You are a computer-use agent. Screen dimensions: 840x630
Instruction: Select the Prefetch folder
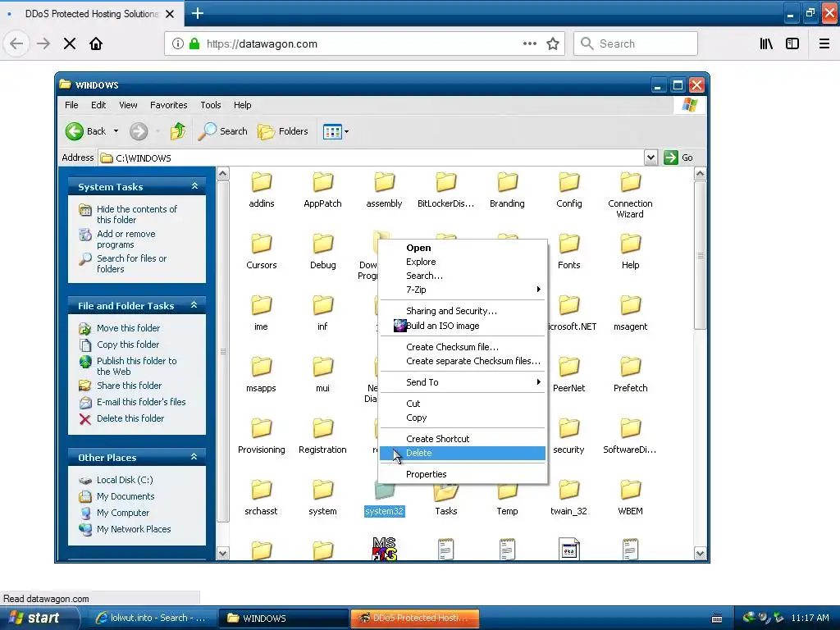(631, 374)
